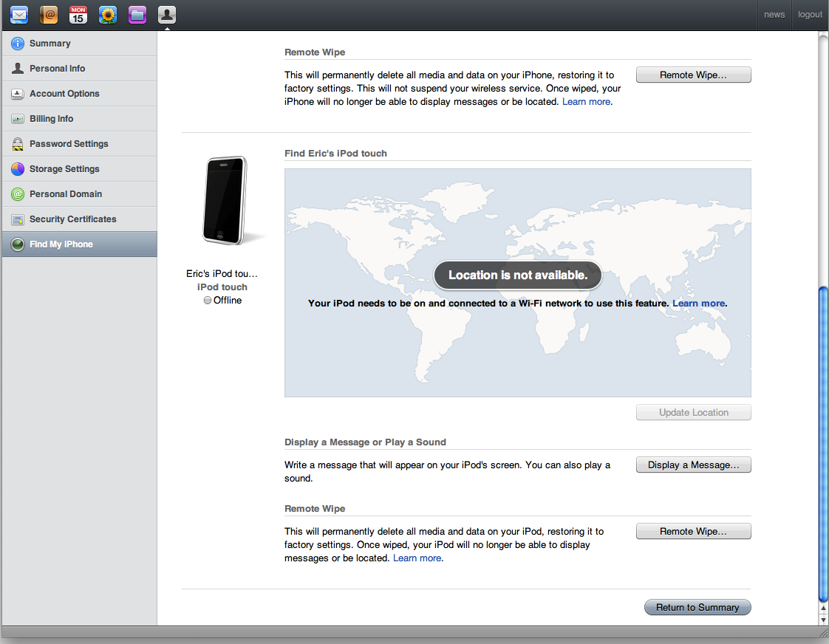Screen dimensions: 829x644
Task: Open Learn more link for iPod wipe
Action: point(417,558)
